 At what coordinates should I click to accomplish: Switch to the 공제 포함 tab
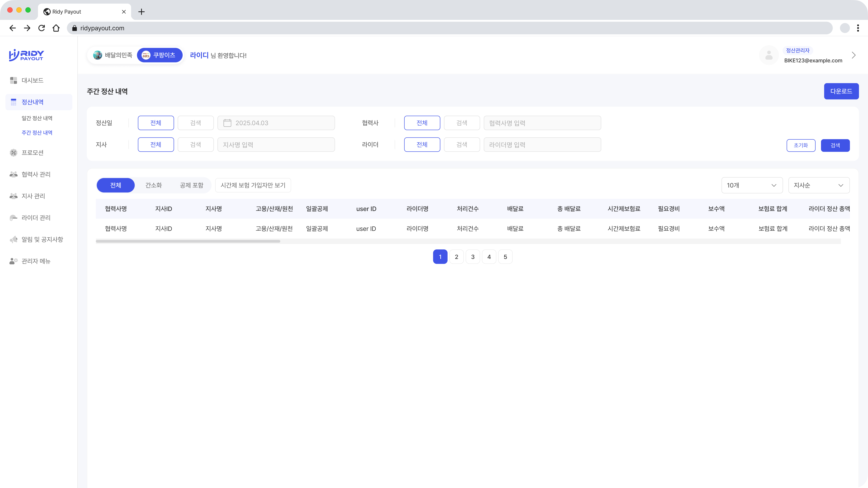[191, 185]
